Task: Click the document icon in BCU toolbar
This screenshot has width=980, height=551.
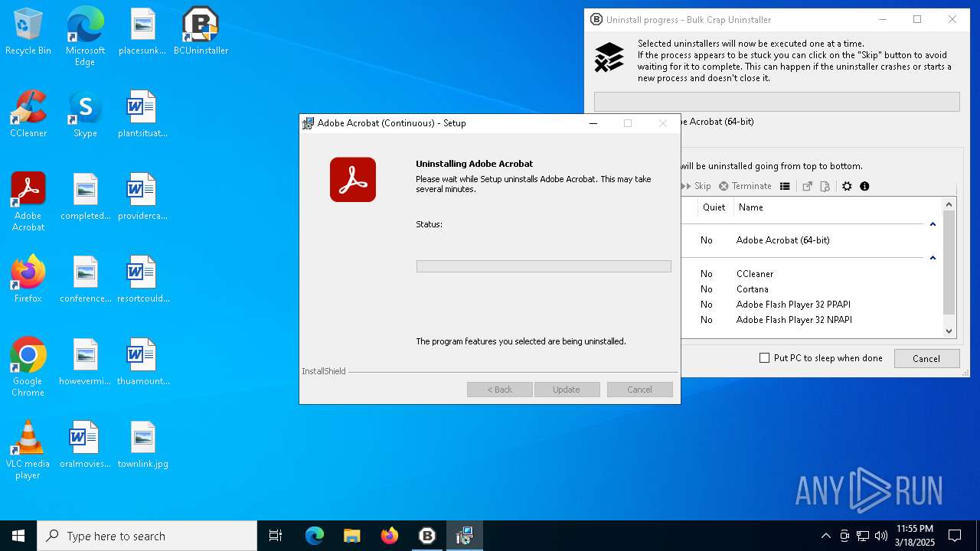Action: click(825, 186)
